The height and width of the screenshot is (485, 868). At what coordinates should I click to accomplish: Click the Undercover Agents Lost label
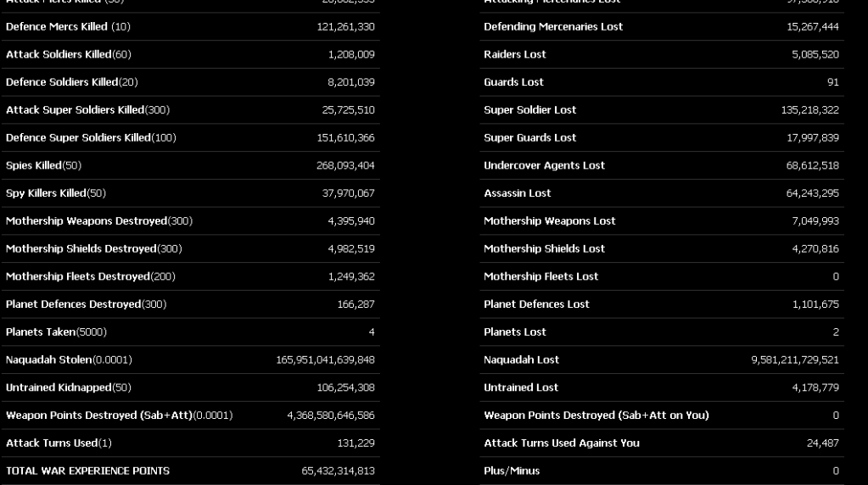click(544, 165)
